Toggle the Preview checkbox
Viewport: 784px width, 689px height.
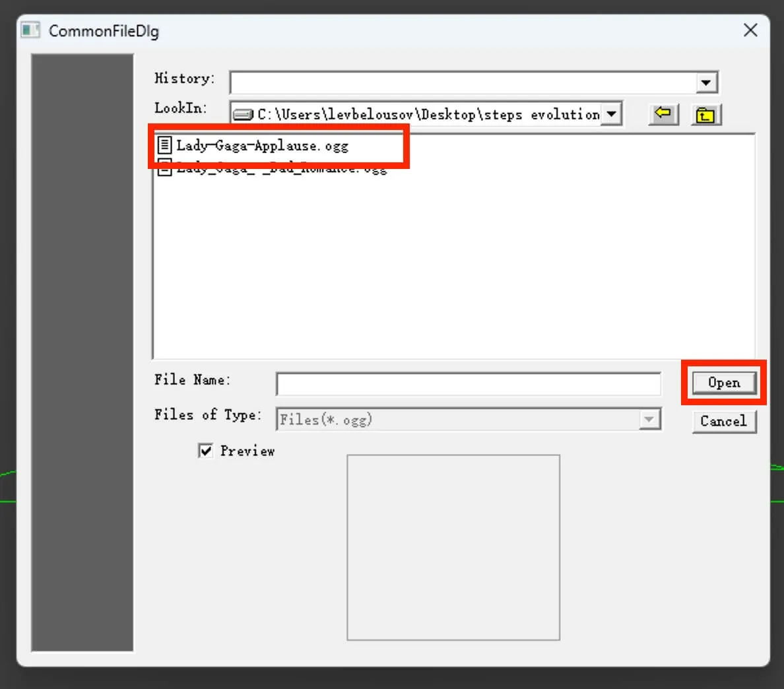click(206, 451)
